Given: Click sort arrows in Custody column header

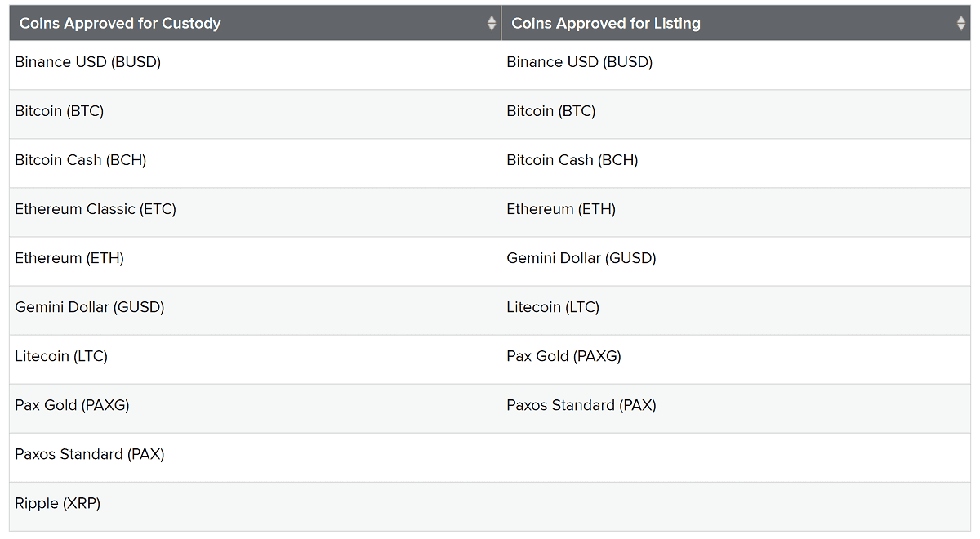Looking at the screenshot, I should (492, 23).
